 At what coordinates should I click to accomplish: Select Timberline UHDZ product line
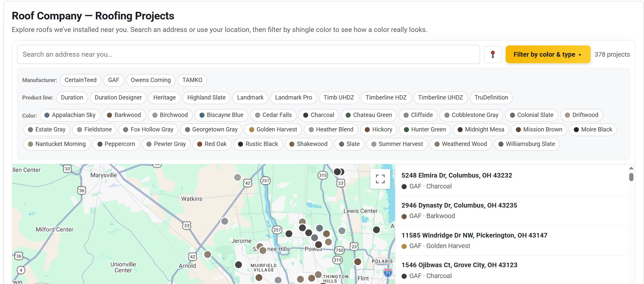click(x=441, y=98)
